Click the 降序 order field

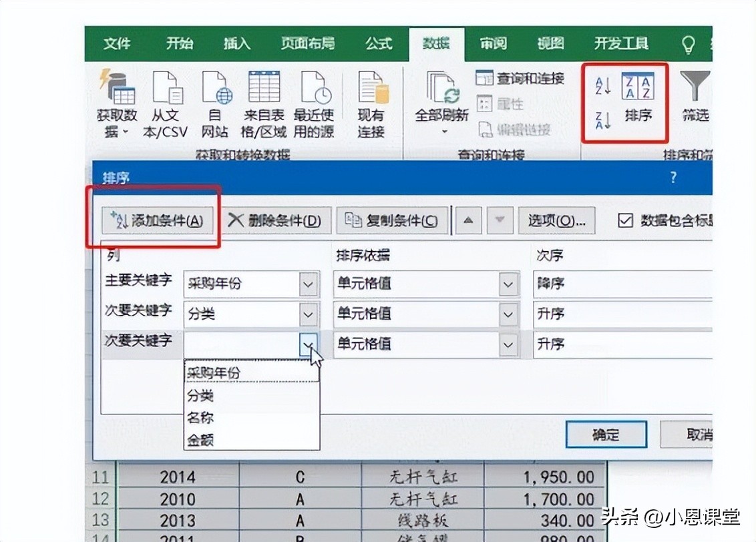pyautogui.click(x=621, y=284)
